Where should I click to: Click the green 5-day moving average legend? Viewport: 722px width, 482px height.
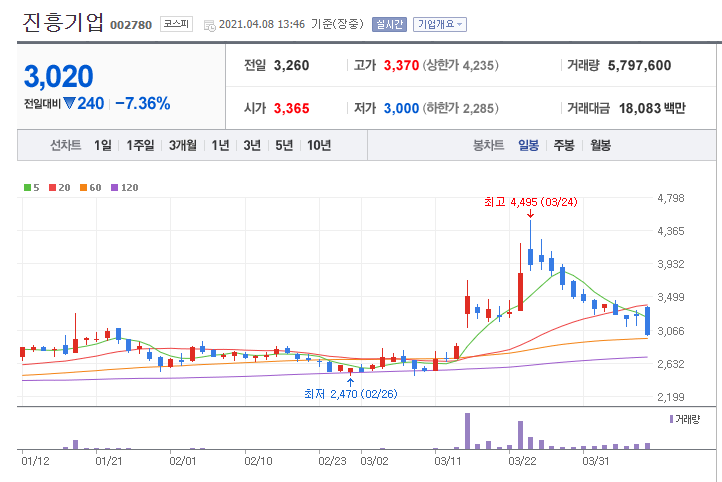tap(32, 187)
